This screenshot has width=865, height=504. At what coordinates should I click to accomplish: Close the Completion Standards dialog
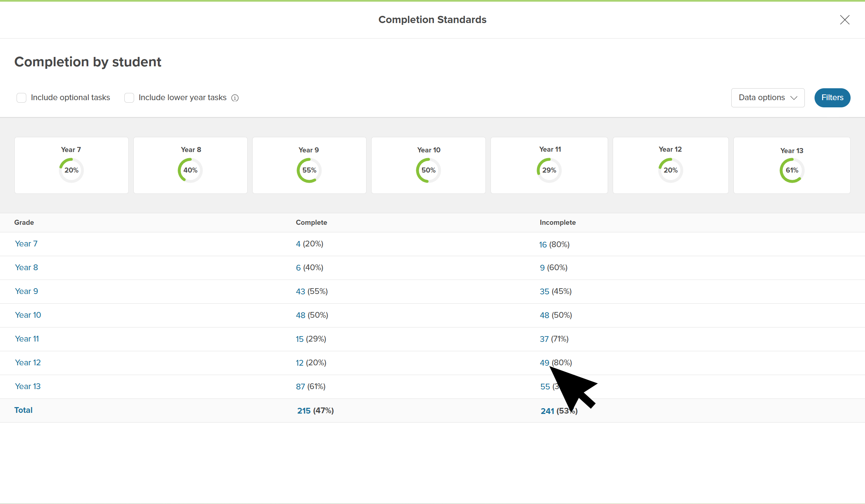coord(844,20)
